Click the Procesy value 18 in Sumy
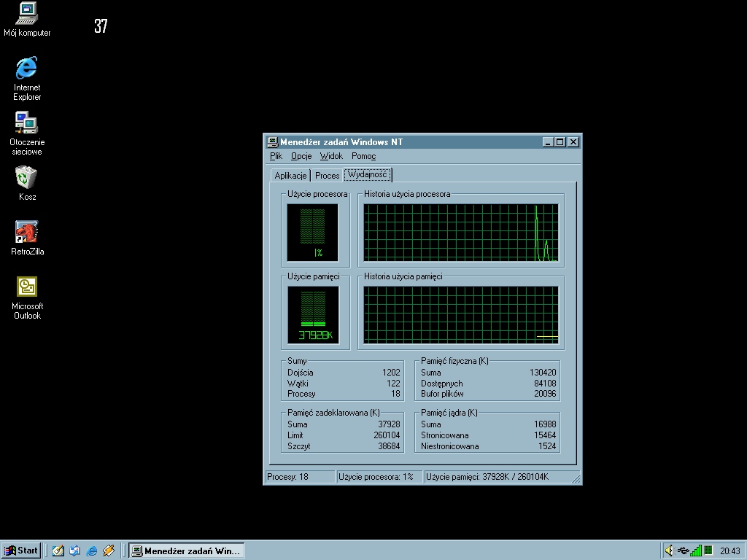Screen dimensions: 747x560 click(x=396, y=394)
